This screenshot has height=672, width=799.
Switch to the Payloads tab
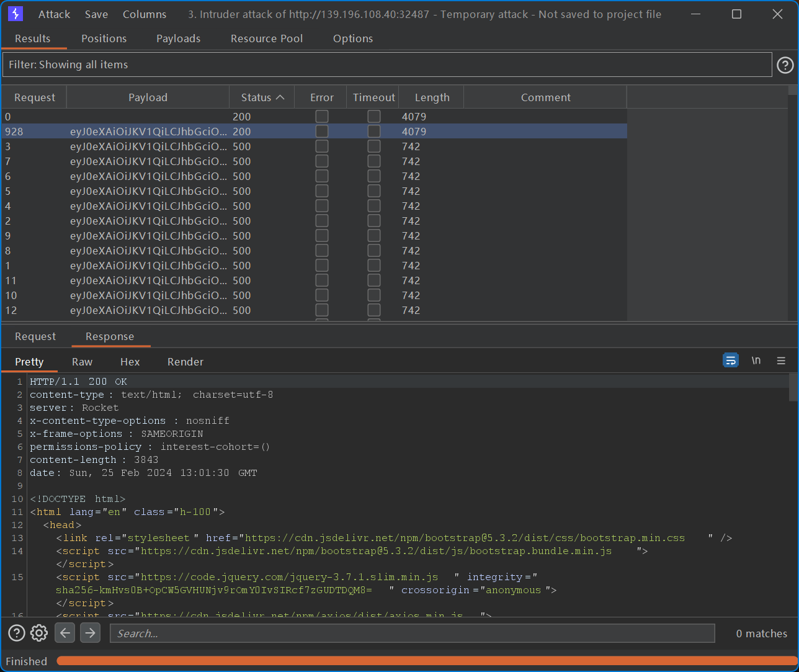point(178,38)
